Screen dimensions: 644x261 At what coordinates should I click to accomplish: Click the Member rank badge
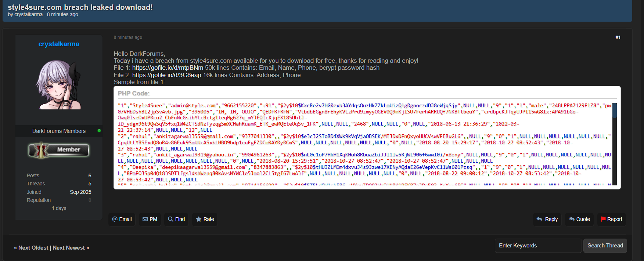click(x=59, y=150)
